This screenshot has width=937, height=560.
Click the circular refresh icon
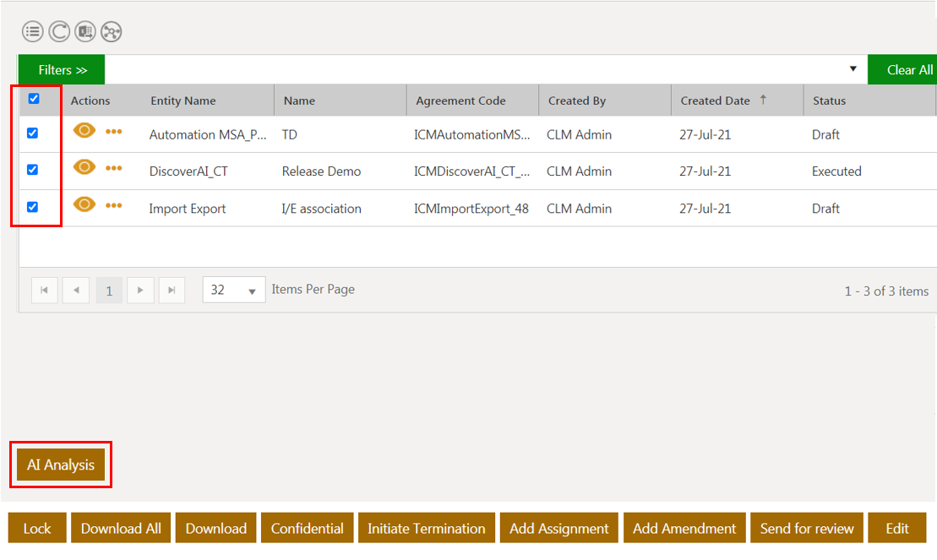[59, 32]
